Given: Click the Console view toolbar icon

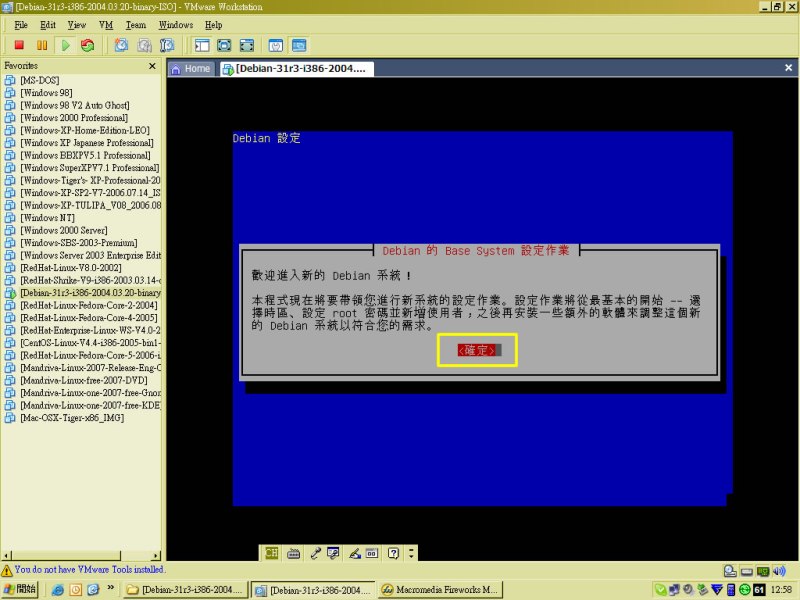Looking at the screenshot, I should pyautogui.click(x=299, y=45).
